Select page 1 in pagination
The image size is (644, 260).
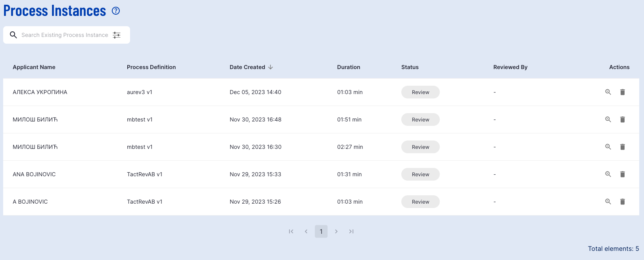[x=321, y=231]
